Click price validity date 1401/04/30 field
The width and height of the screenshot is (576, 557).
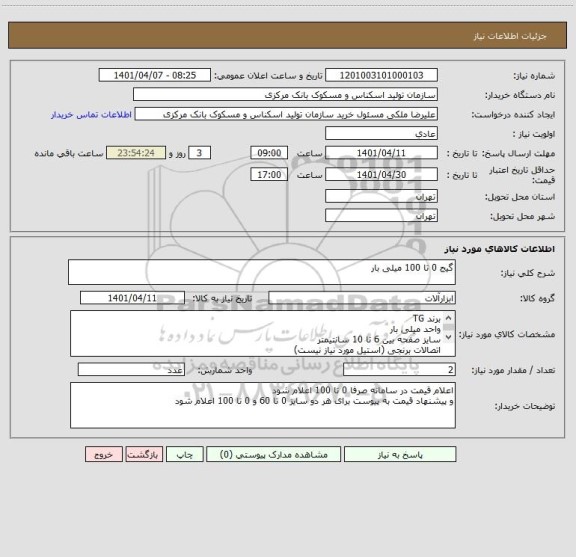click(x=381, y=175)
